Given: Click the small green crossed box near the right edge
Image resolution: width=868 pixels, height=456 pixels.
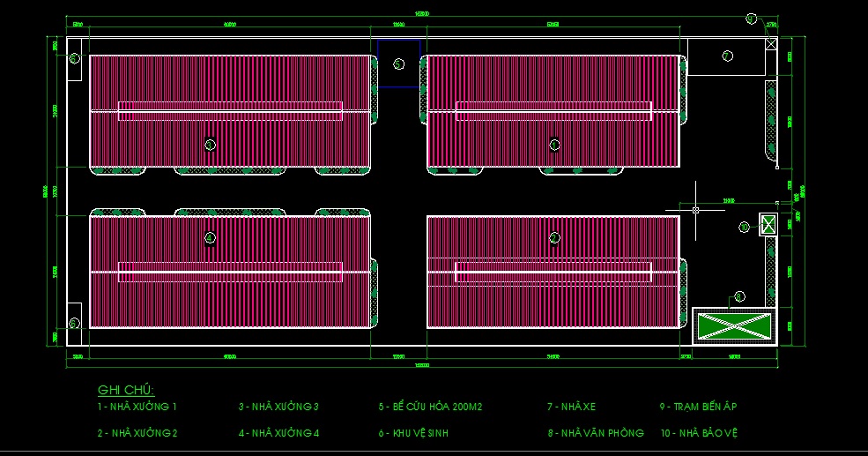Looking at the screenshot, I should (768, 224).
